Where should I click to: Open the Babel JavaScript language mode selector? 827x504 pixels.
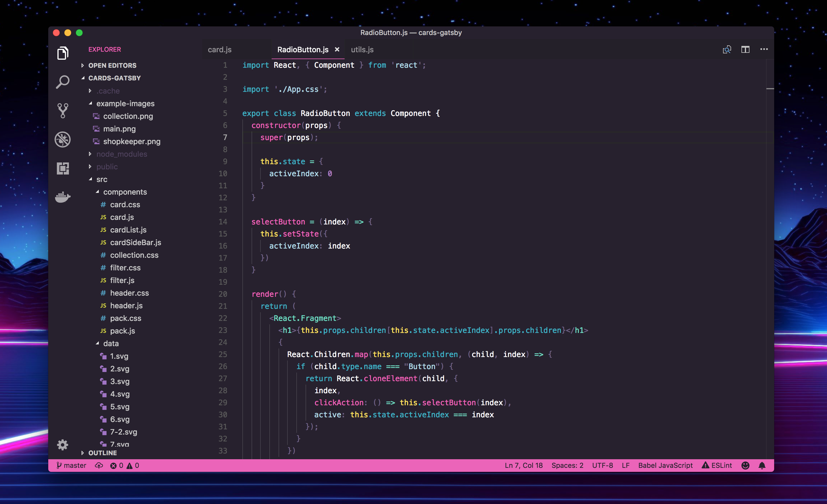coord(665,466)
